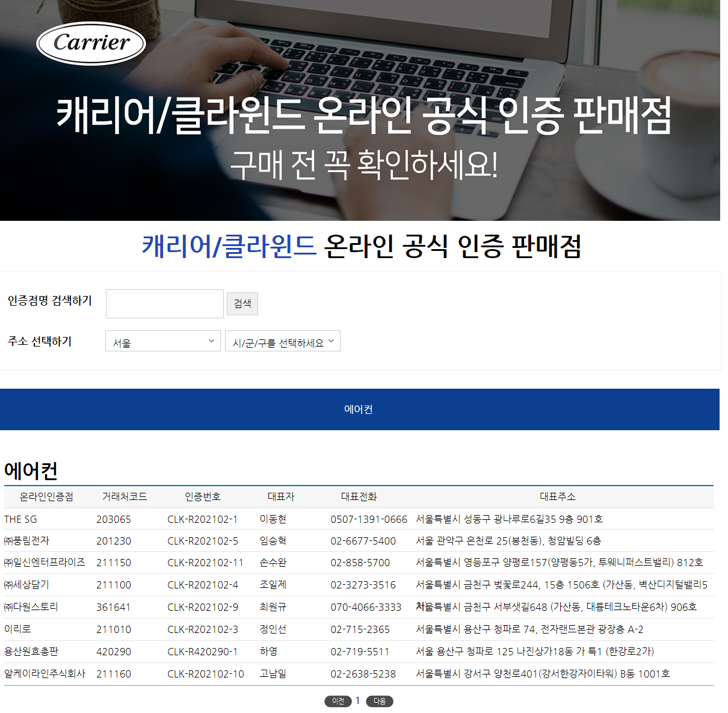Click representative name 고남일
Image resolution: width=728 pixels, height=713 pixels.
point(273,673)
